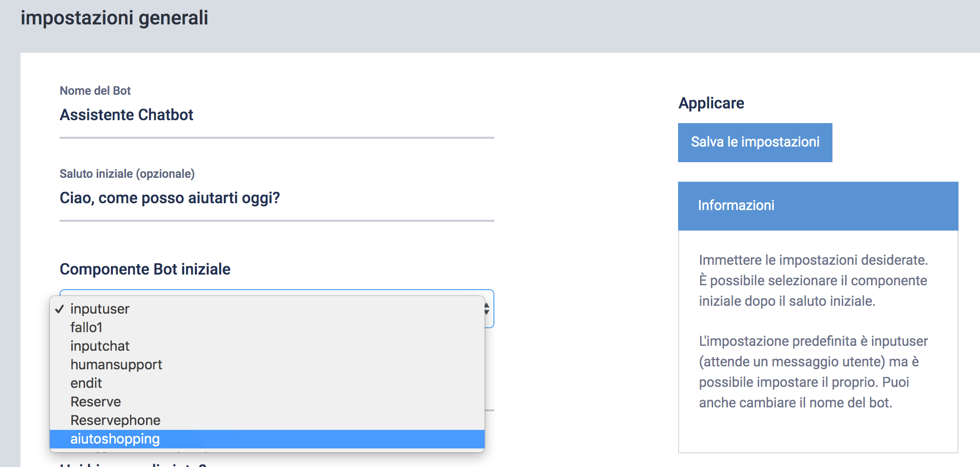This screenshot has width=980, height=467.
Task: Pick fallo1 in the open dropdown
Action: (x=267, y=327)
